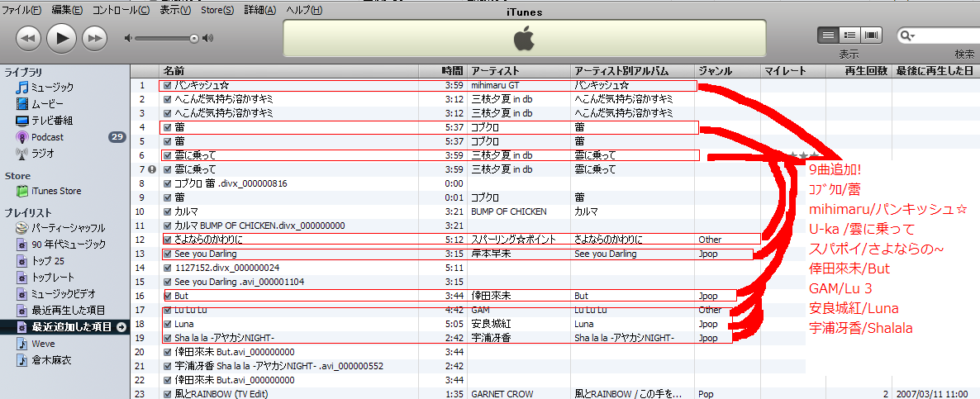Open the ファイル(F) menu
The image size is (980, 399).
click(x=21, y=10)
